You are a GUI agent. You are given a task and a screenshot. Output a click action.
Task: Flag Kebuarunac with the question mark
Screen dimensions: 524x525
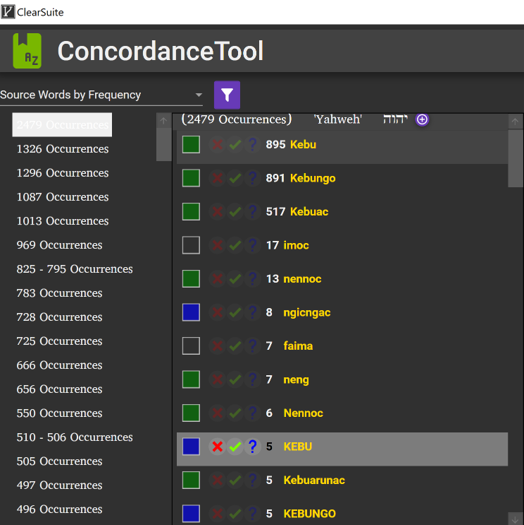(x=252, y=480)
